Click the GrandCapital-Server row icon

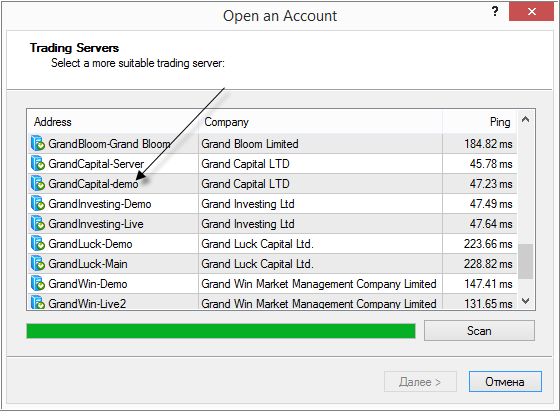tap(38, 164)
